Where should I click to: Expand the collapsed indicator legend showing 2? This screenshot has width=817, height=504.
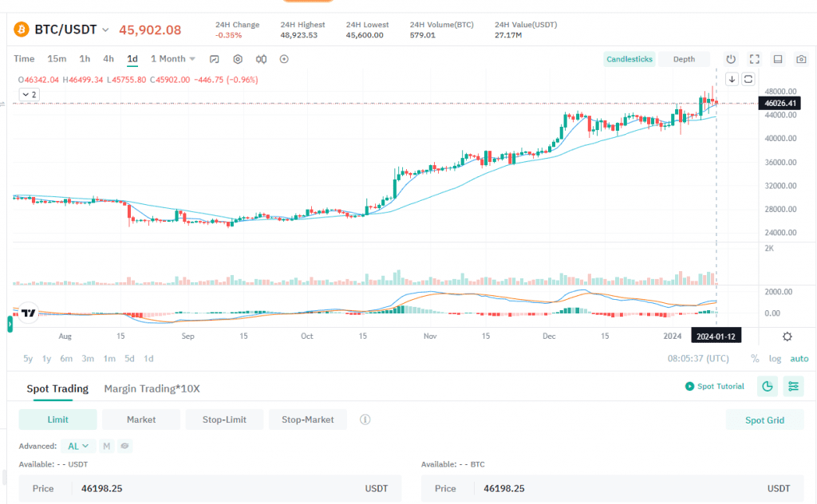(x=29, y=94)
